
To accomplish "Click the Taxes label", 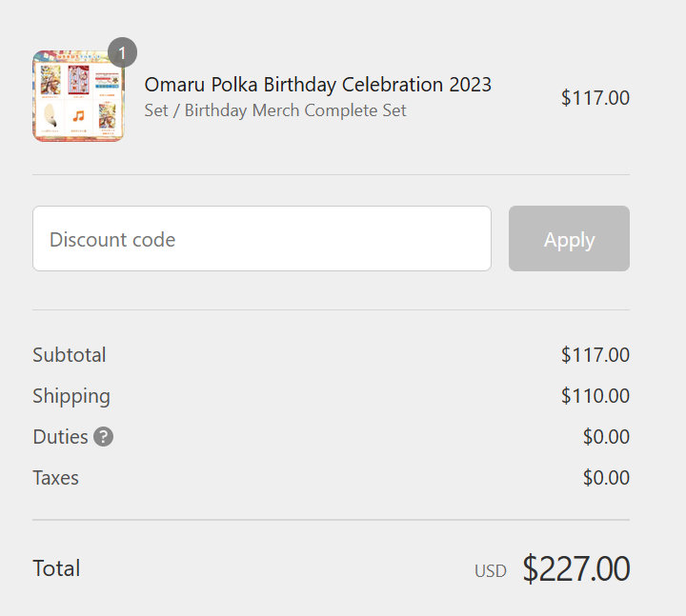I will coord(56,478).
